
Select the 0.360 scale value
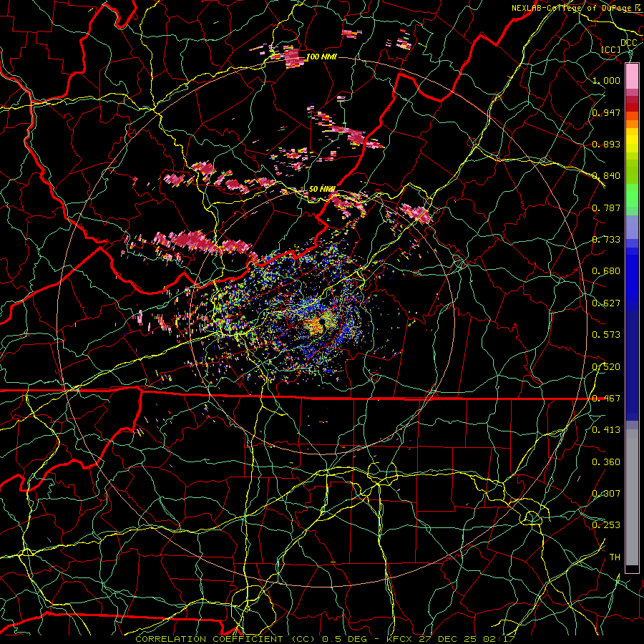(606, 462)
